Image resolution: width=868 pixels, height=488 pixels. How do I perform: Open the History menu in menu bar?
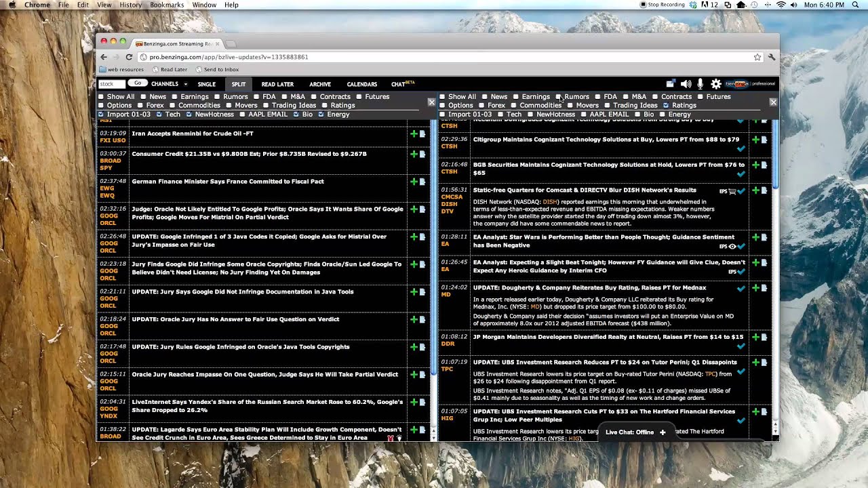click(x=131, y=5)
